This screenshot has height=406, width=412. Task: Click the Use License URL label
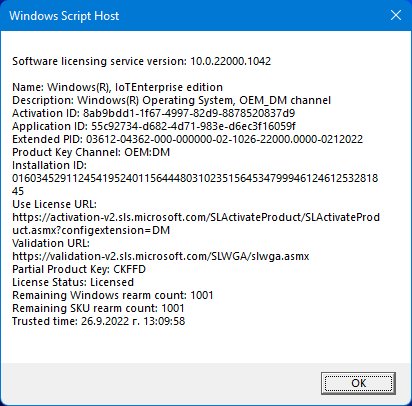pos(54,204)
